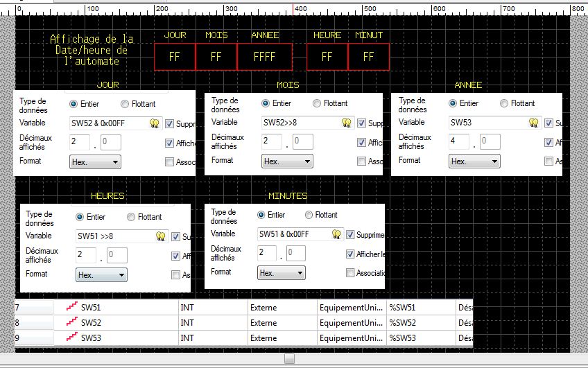This screenshot has height=368, width=588.
Task: Open variable picker lightbulb next to SW52>>8
Action: click(x=346, y=123)
